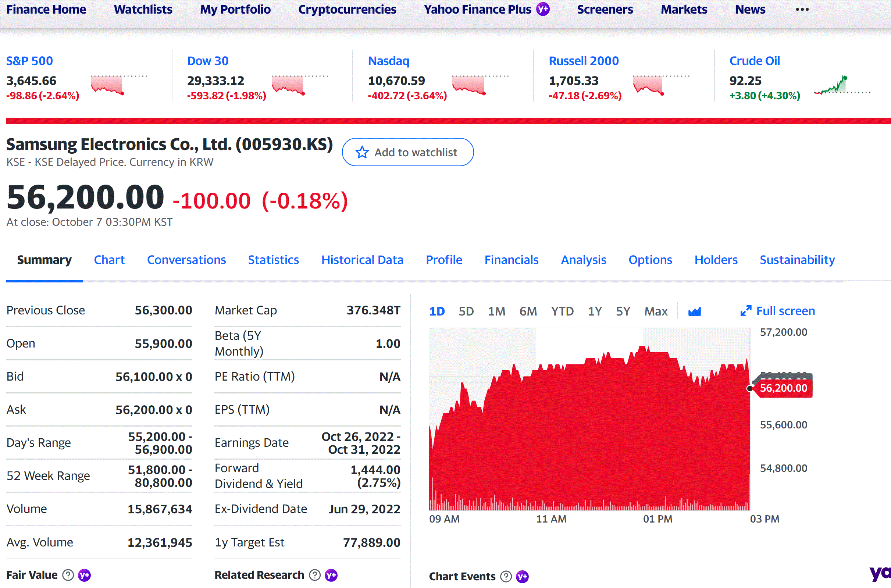Click the Avg. Volume value 12,361,945
The height and width of the screenshot is (588, 891).
(x=160, y=542)
